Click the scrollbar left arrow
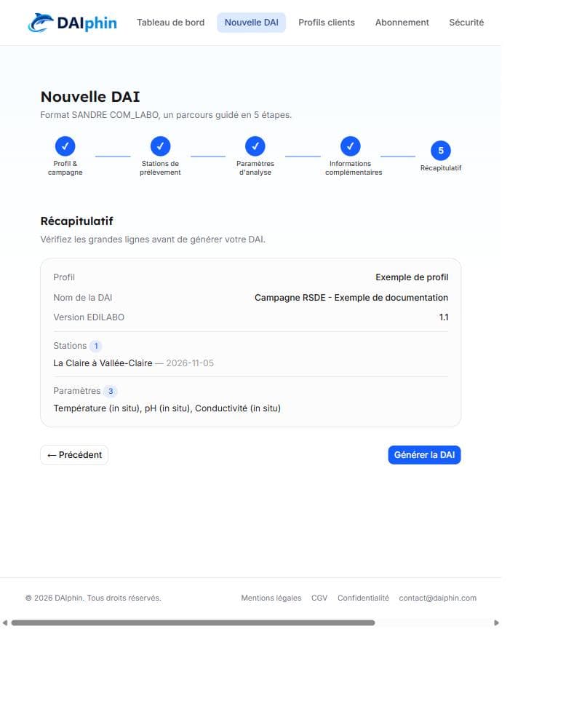Viewport: 582px width, 728px height. [x=4, y=622]
